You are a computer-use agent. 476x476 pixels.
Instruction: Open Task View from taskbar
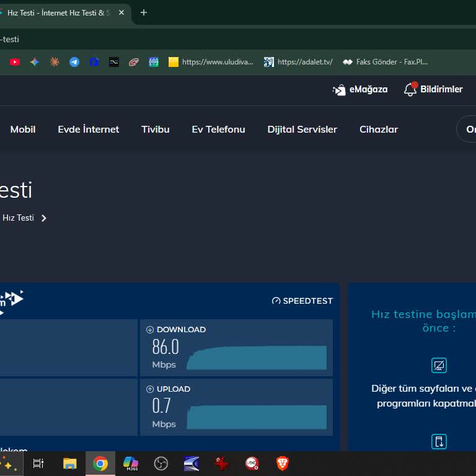pos(38,464)
